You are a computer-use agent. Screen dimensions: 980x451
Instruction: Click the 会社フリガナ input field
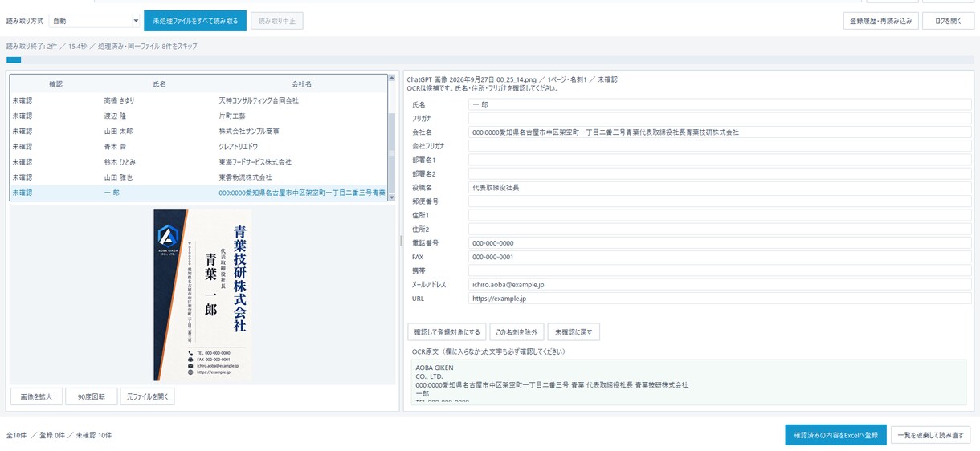coord(720,146)
